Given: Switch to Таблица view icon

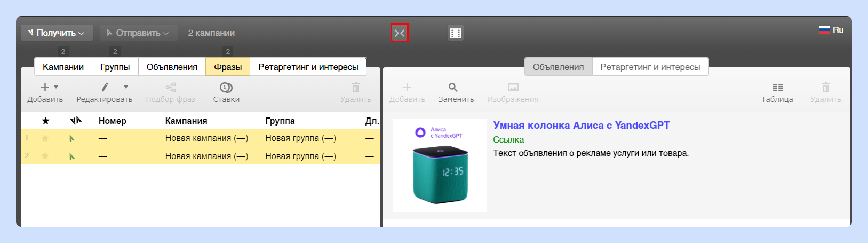Looking at the screenshot, I should [x=777, y=87].
